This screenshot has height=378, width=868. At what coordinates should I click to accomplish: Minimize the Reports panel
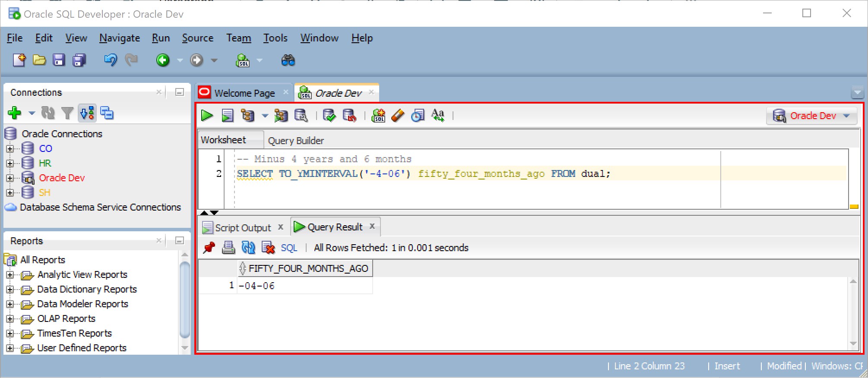click(x=180, y=240)
